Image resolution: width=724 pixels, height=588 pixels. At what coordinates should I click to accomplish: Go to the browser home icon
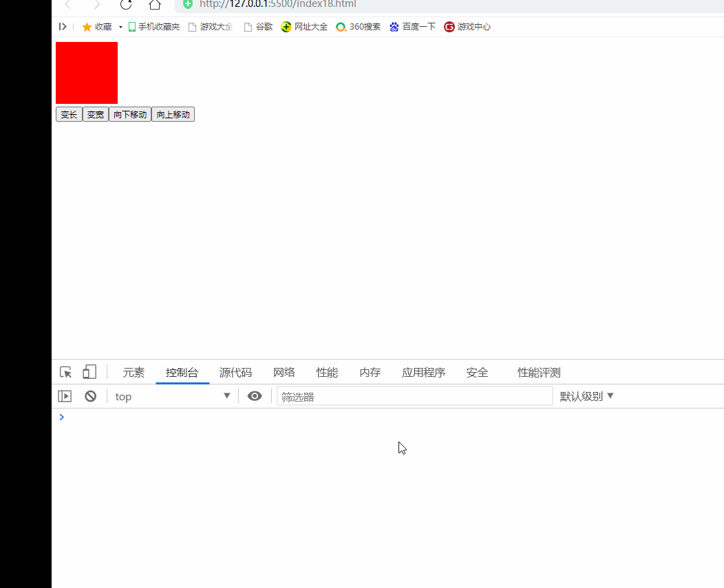[155, 5]
